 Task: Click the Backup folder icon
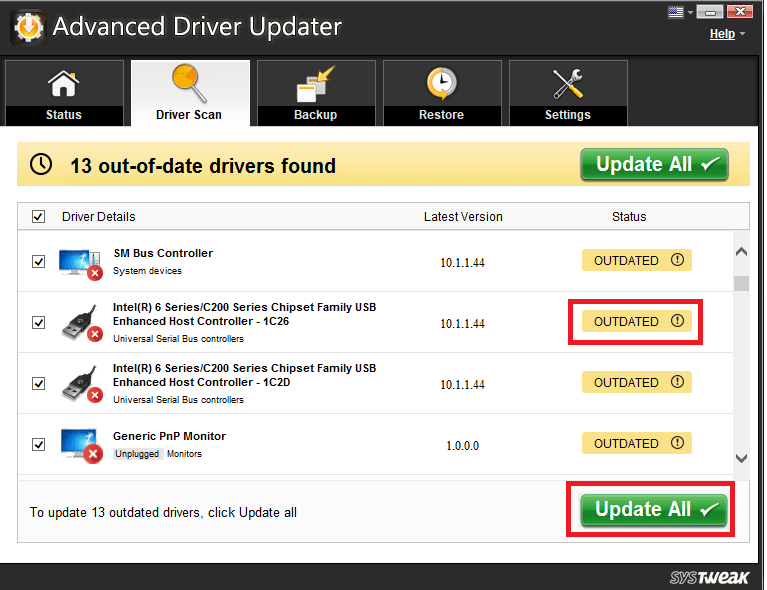click(x=316, y=84)
